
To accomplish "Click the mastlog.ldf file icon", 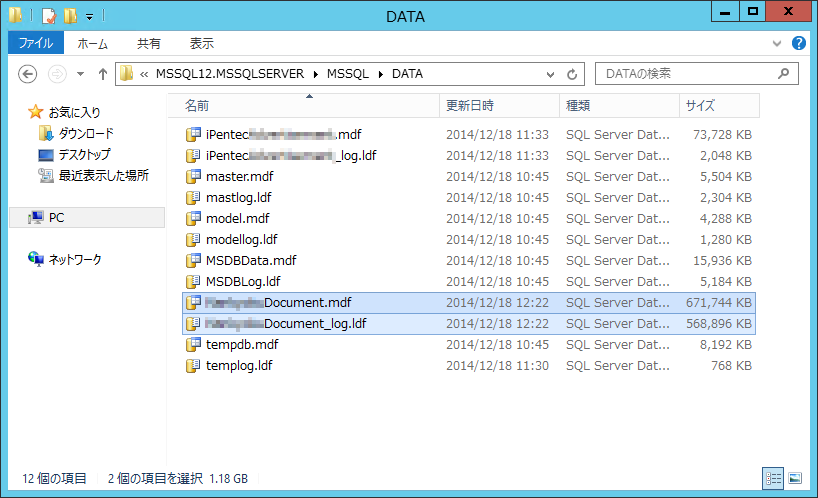I will point(194,197).
